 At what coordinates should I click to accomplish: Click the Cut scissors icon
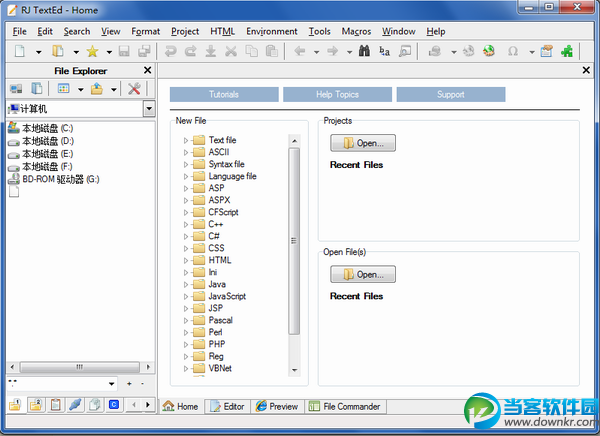pos(231,51)
